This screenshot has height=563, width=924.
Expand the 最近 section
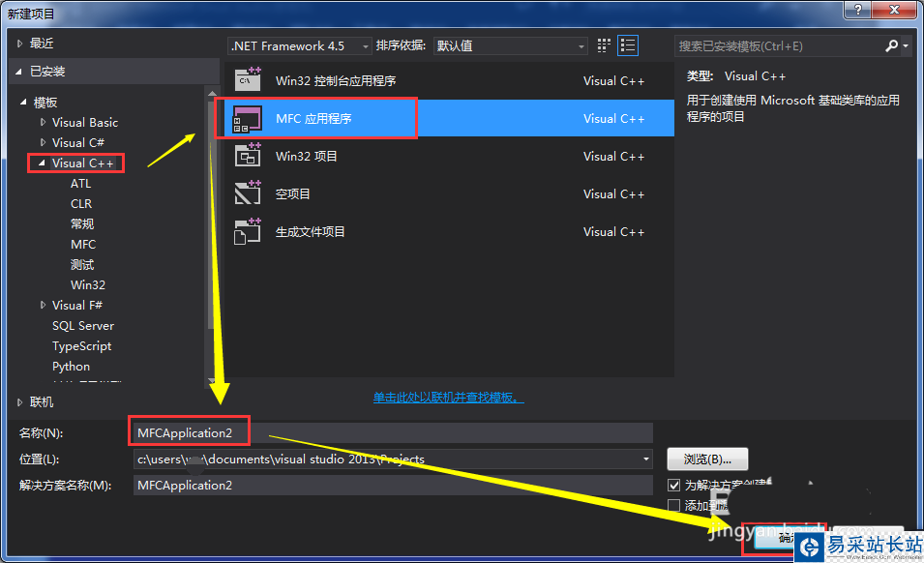click(x=19, y=44)
